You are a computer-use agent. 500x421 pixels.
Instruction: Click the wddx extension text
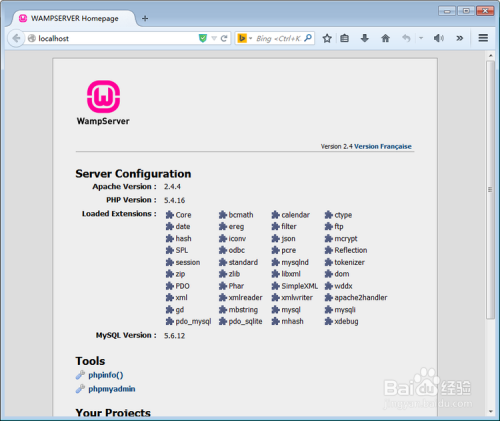click(343, 286)
